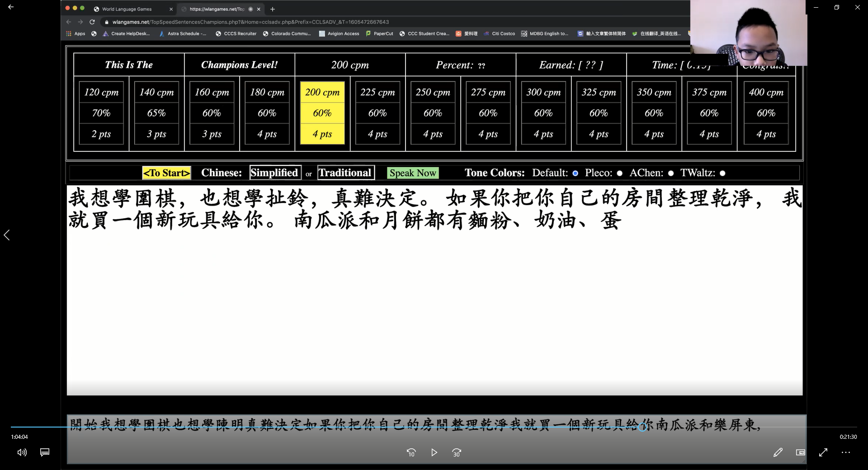This screenshot has height=470, width=868.
Task: Select the pen annotation tool
Action: tap(778, 452)
